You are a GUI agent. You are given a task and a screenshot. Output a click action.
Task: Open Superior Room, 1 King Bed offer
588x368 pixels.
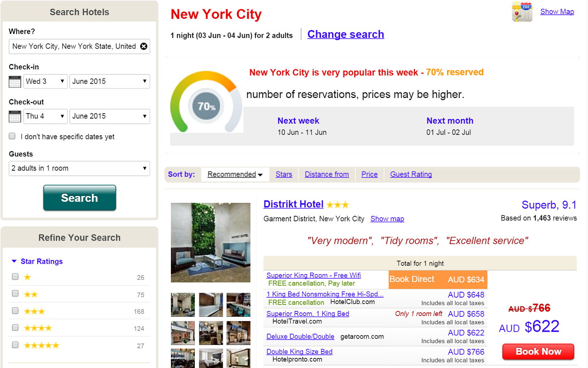tap(308, 314)
